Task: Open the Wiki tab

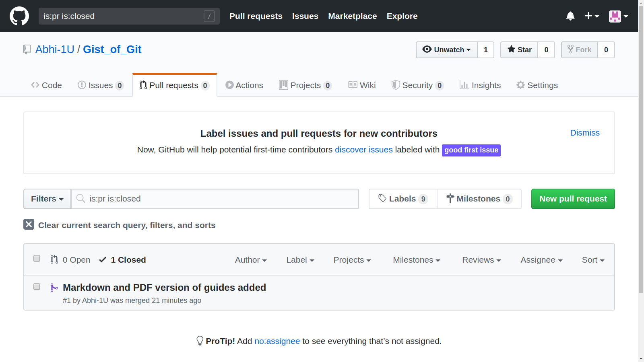Action: click(x=362, y=85)
